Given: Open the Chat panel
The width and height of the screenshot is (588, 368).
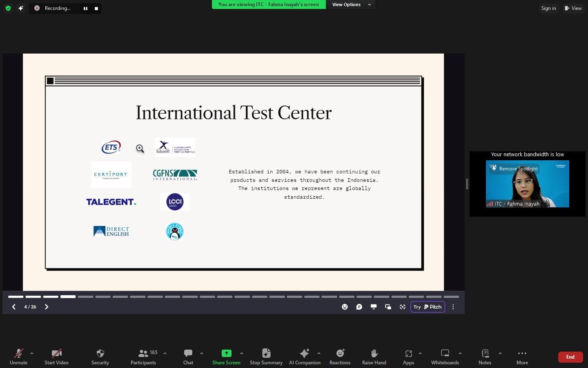Looking at the screenshot, I should [188, 357].
